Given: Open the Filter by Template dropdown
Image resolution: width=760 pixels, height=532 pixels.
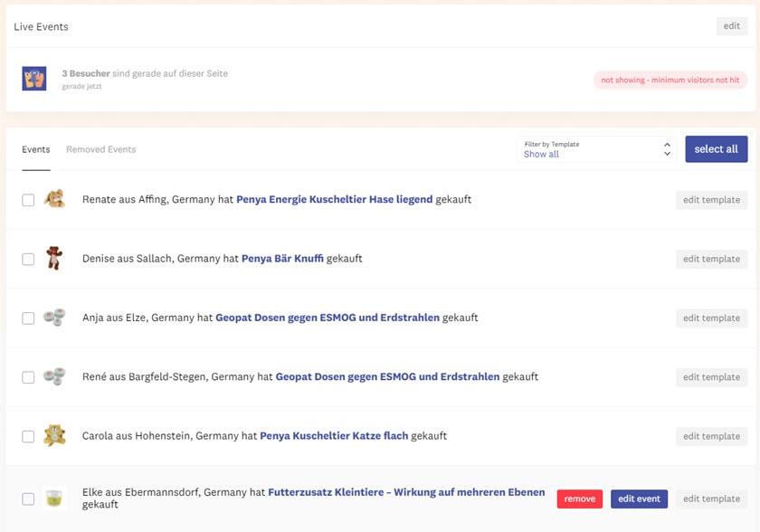Looking at the screenshot, I should click(596, 149).
